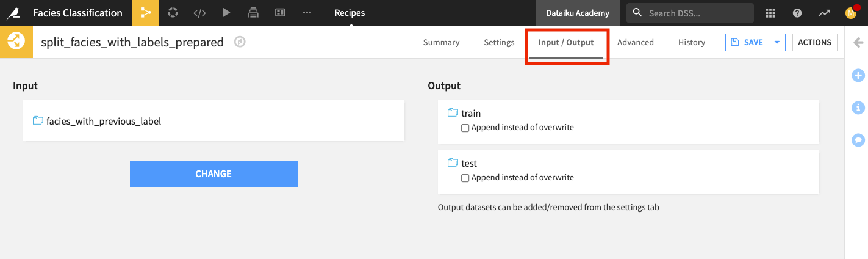
Task: Open the code notebooks icon
Action: click(199, 13)
